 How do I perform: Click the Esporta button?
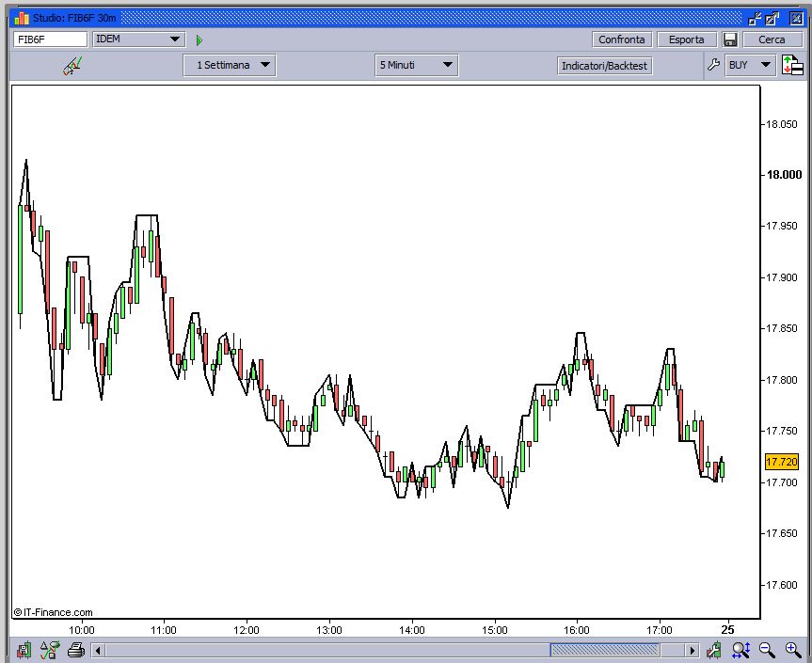click(x=686, y=39)
